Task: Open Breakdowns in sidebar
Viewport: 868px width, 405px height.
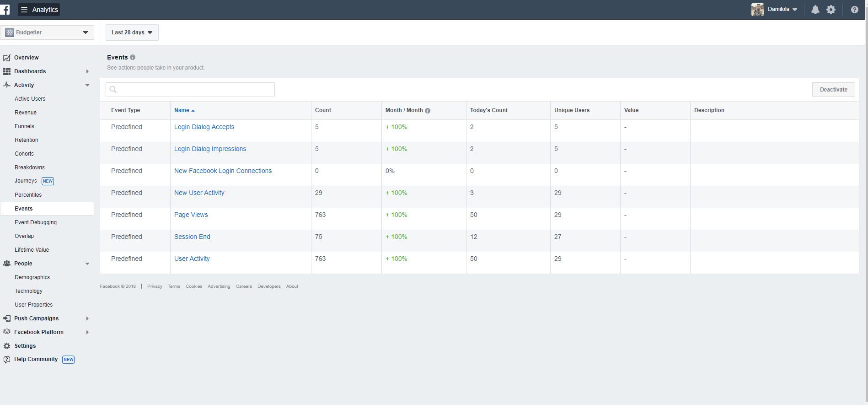Action: click(x=30, y=167)
